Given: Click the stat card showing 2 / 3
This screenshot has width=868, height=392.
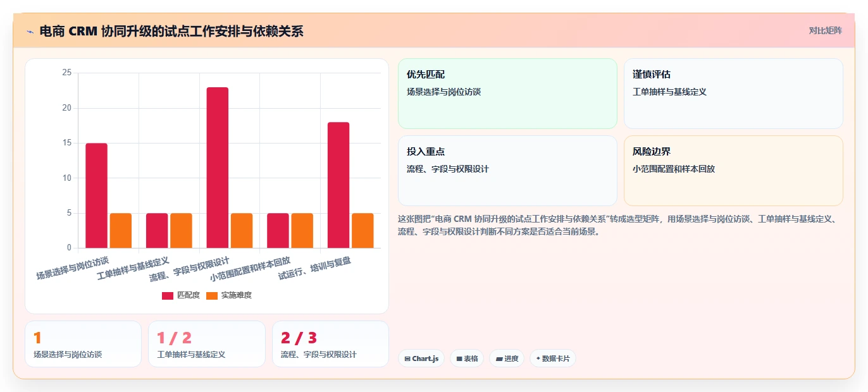Looking at the screenshot, I should point(330,344).
